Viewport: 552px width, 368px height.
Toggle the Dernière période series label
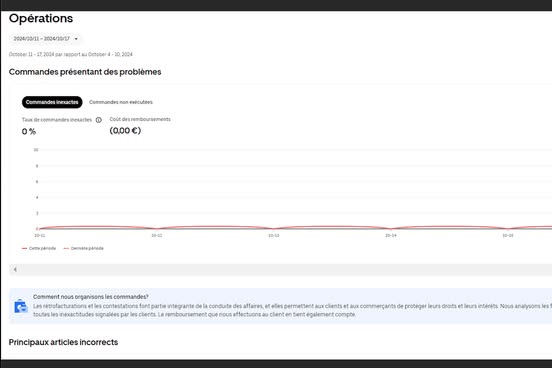(x=87, y=248)
